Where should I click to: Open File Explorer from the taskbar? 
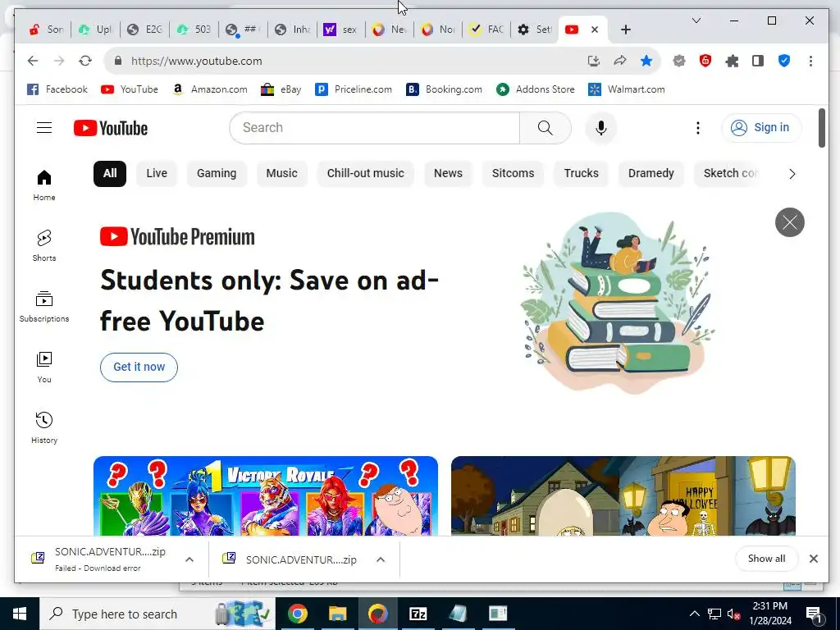click(337, 614)
